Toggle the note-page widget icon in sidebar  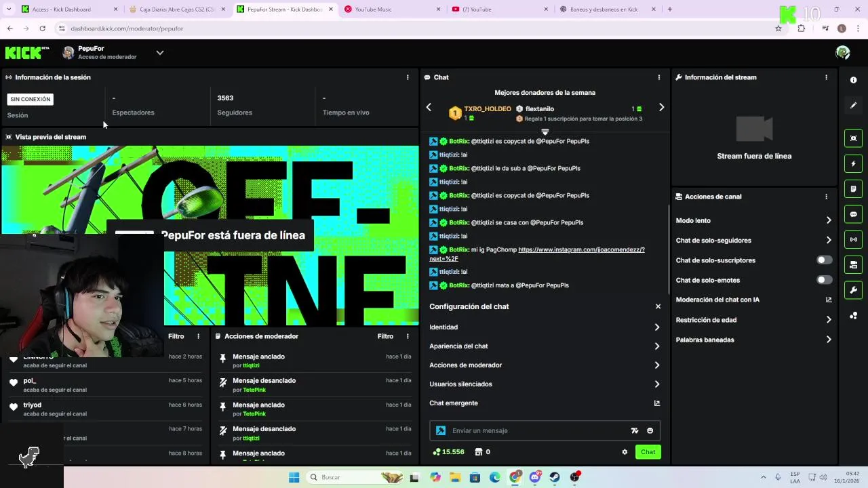click(x=853, y=189)
